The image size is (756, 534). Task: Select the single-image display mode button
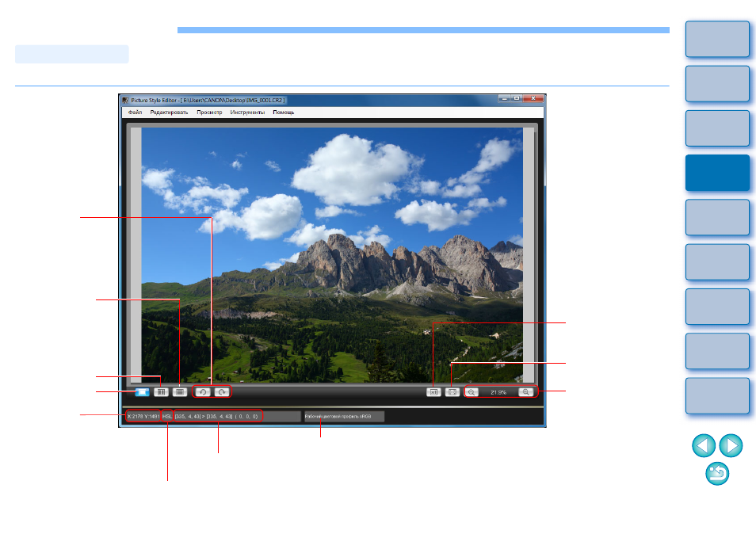pyautogui.click(x=142, y=392)
